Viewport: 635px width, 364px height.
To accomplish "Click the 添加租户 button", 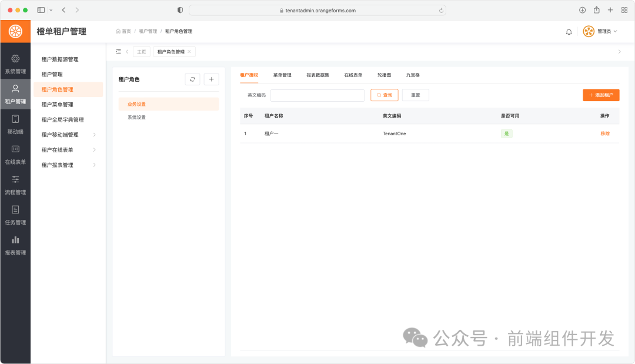I will (x=601, y=95).
